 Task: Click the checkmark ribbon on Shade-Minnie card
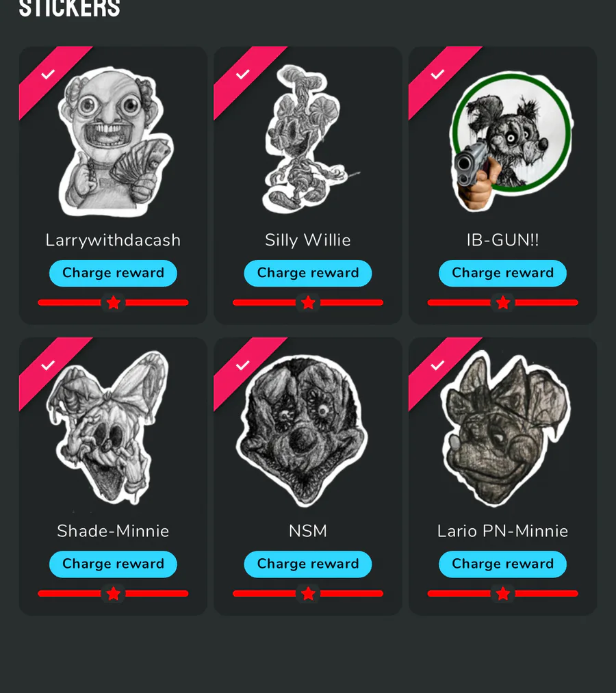coord(48,365)
